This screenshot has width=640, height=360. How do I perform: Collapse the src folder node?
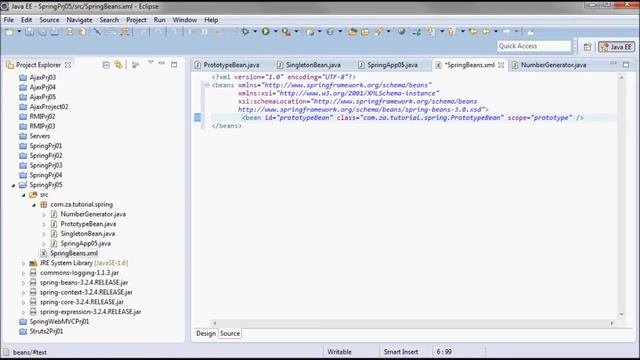[24, 195]
